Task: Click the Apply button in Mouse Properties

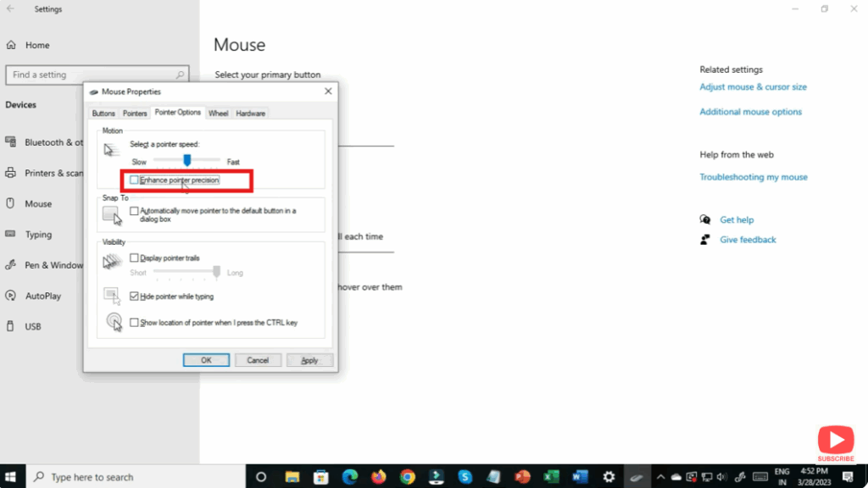Action: coord(309,359)
